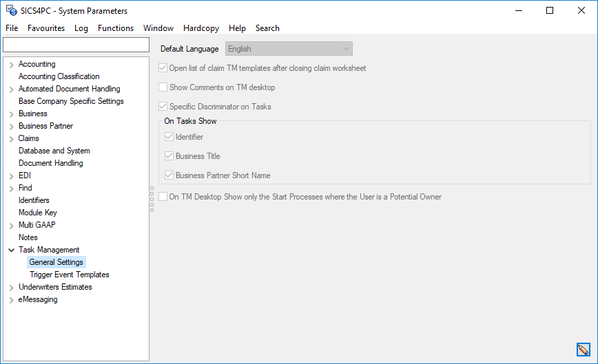
Task: Select Database and System in tree
Action: (x=54, y=151)
